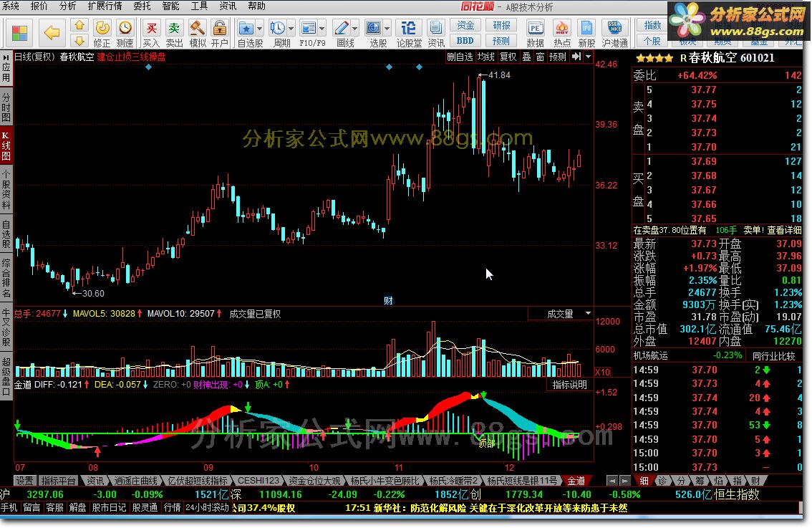This screenshot has height=528, width=812.
Task: Open the 资讯 news toolbar icon
Action: (436, 34)
